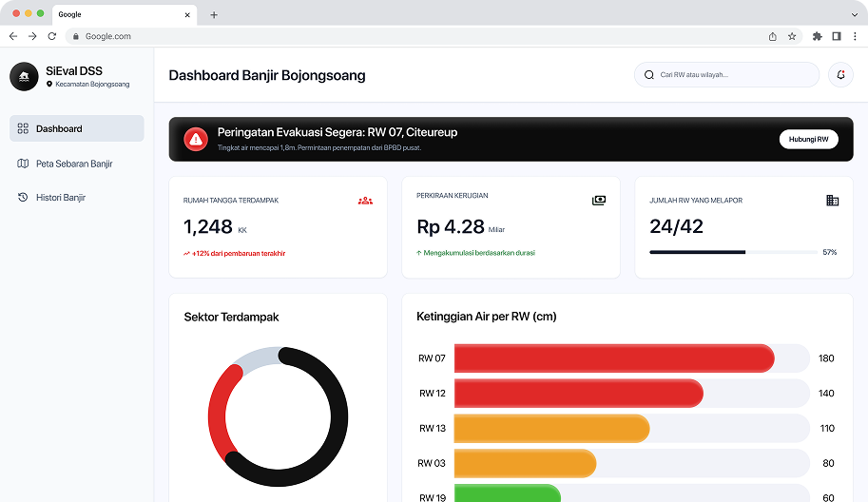868x502 pixels.
Task: Click the Hubungi RW button
Action: point(808,139)
